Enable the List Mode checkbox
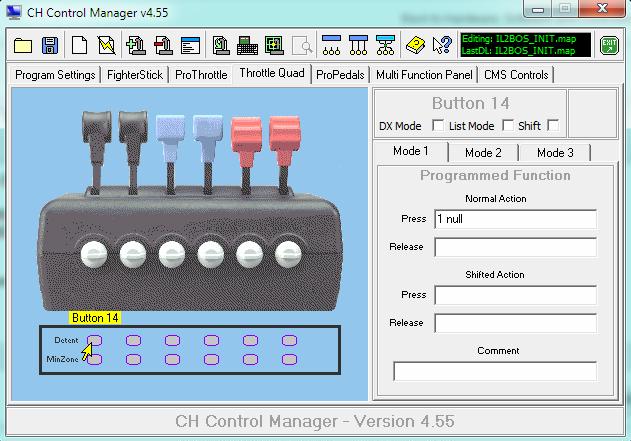This screenshot has height=441, width=631. 508,125
